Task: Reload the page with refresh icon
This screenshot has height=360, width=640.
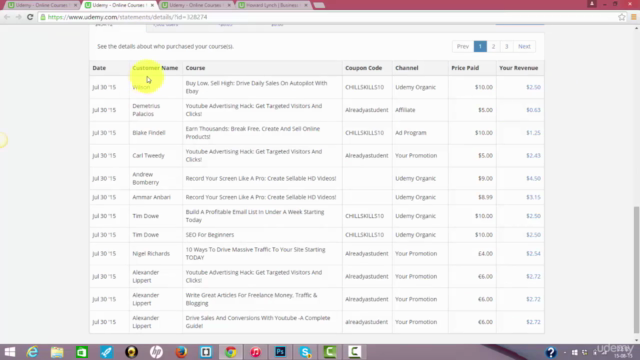Action: pyautogui.click(x=30, y=17)
